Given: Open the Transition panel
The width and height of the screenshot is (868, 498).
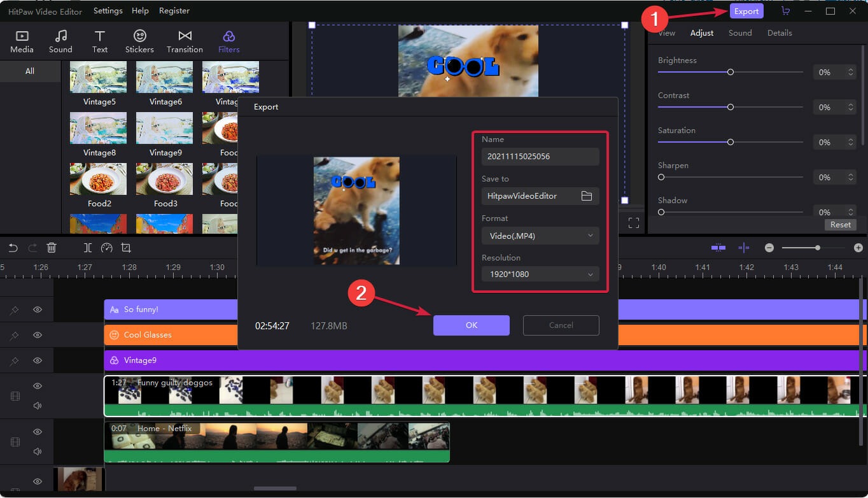Looking at the screenshot, I should point(185,40).
